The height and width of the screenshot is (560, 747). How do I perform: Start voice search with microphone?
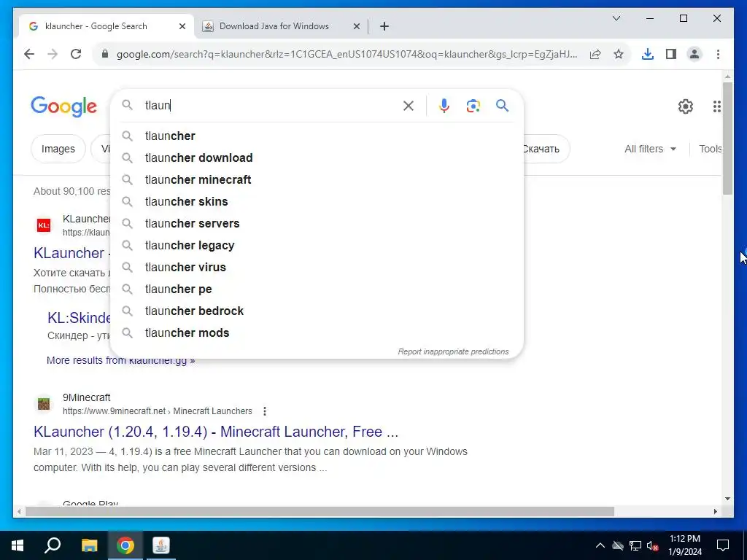pyautogui.click(x=444, y=106)
